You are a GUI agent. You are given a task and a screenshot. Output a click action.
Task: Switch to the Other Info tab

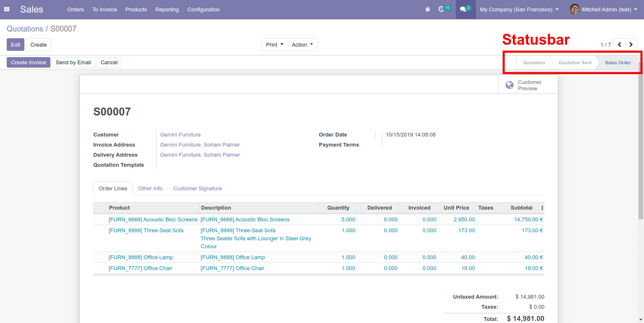coord(150,189)
